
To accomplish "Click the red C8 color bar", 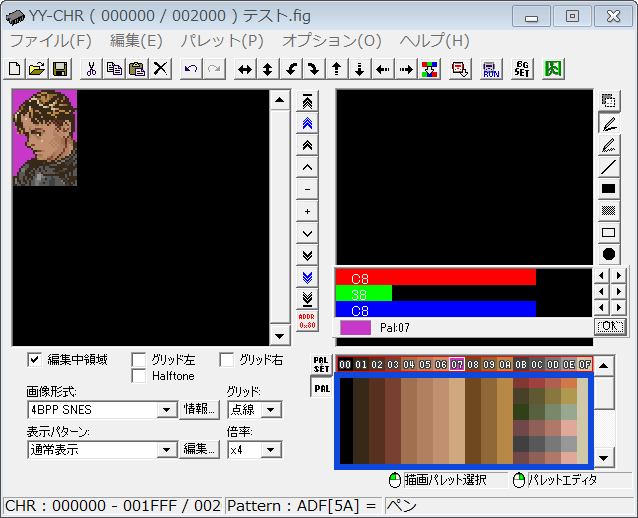I will (436, 278).
